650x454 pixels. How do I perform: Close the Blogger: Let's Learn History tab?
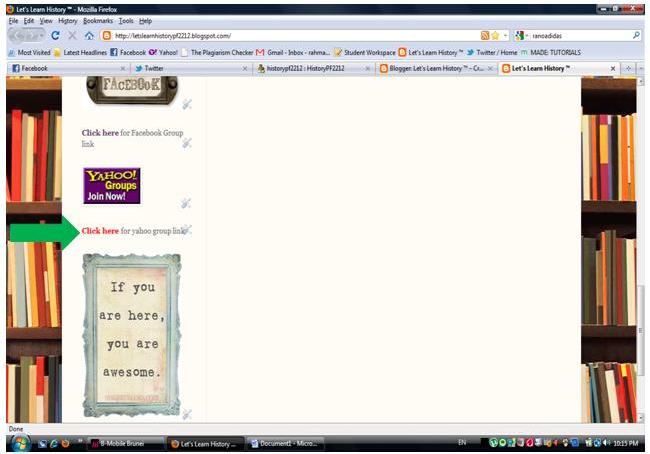490,68
